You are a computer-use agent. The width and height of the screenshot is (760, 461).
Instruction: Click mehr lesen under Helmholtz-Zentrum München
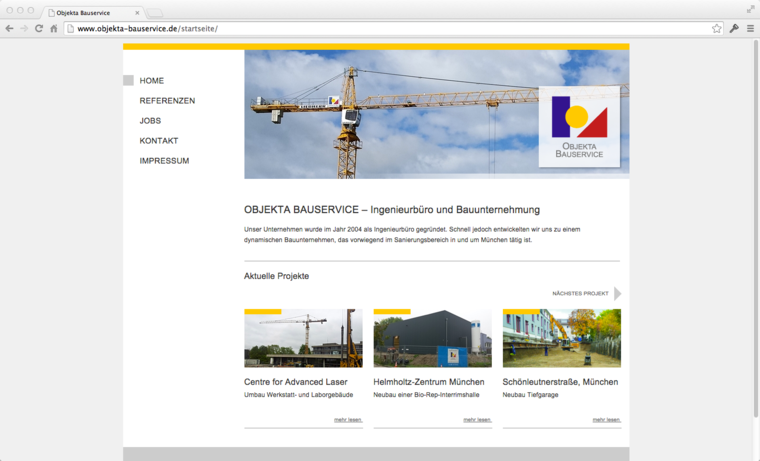tap(477, 420)
